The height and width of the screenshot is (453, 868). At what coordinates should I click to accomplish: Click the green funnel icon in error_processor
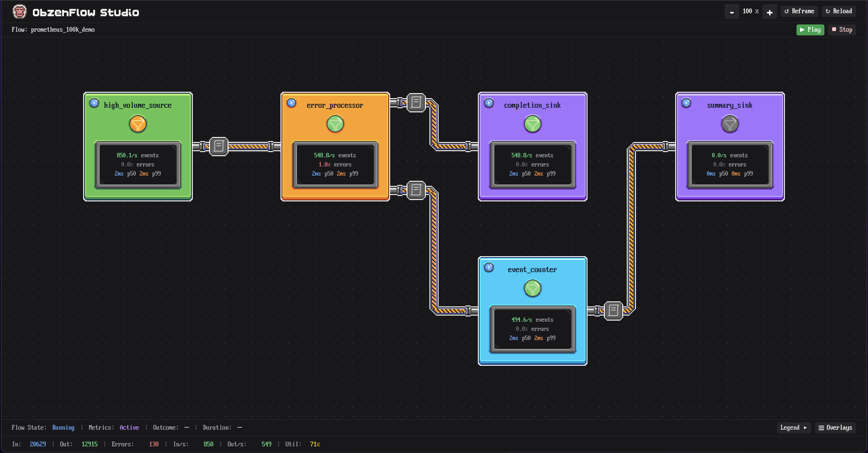click(335, 124)
